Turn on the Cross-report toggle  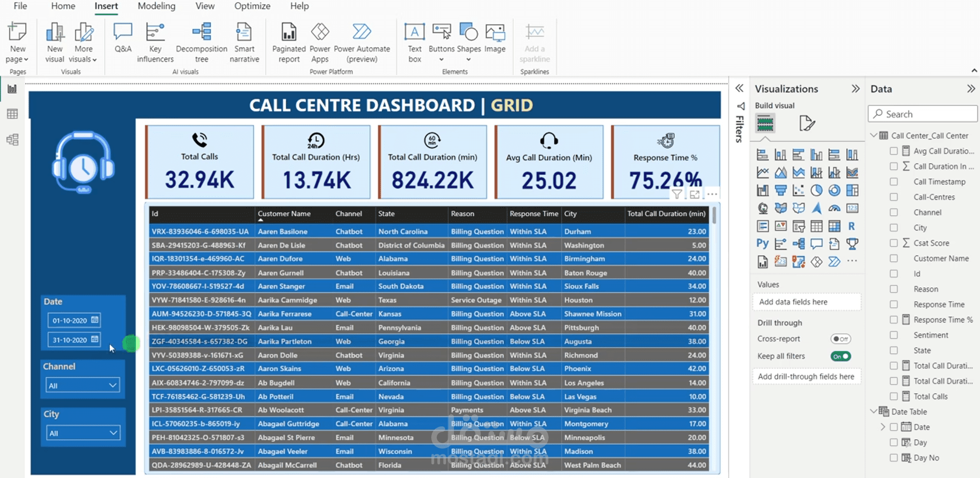pos(841,339)
